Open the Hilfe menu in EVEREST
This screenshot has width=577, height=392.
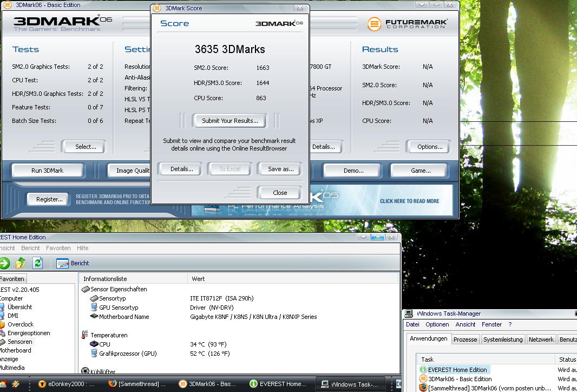[x=82, y=248]
